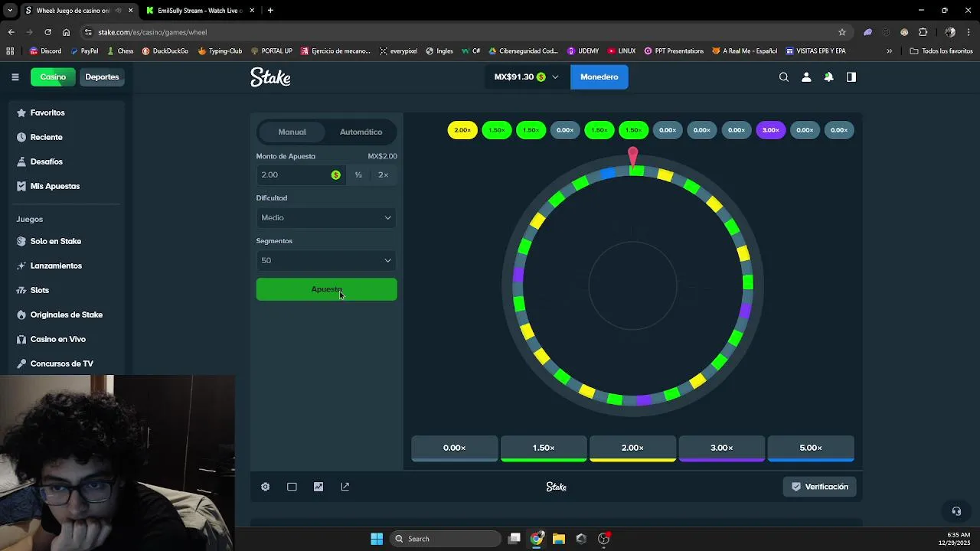Click the 1.50× green multiplier tile
The width and height of the screenshot is (980, 551).
click(x=544, y=448)
